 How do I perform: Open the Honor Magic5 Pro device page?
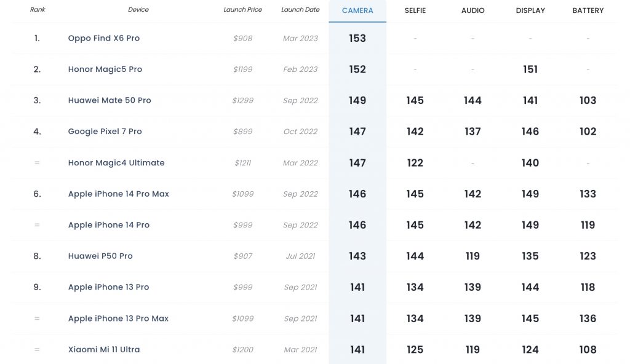pos(105,69)
